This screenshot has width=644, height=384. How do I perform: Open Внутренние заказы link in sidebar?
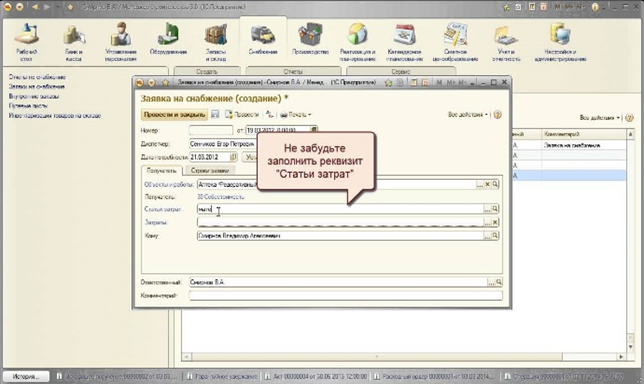click(34, 96)
